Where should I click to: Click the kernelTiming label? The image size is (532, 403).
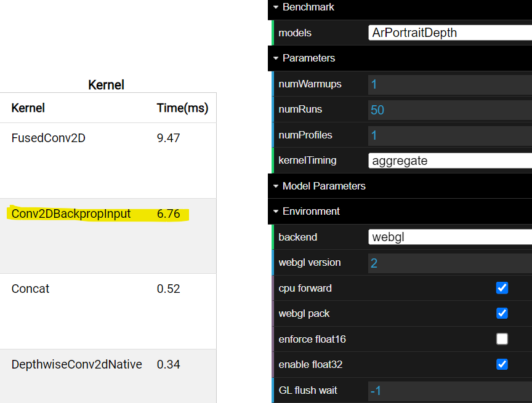pos(307,161)
